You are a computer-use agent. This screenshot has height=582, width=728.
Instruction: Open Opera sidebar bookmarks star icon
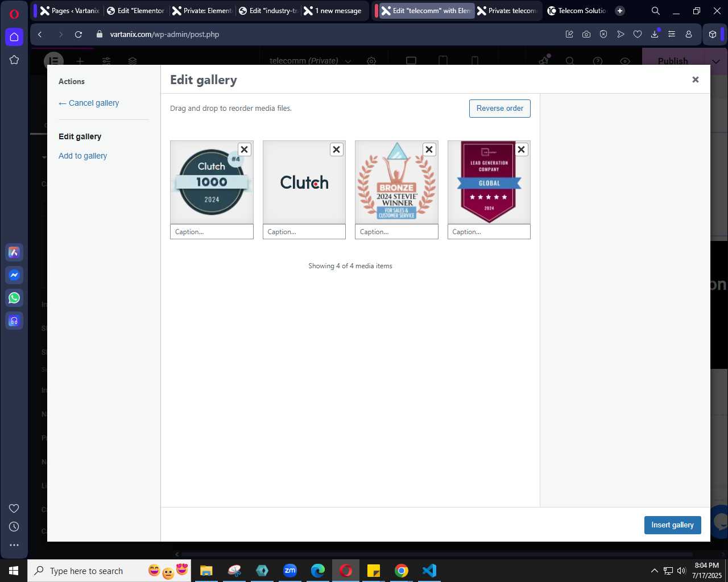click(14, 60)
